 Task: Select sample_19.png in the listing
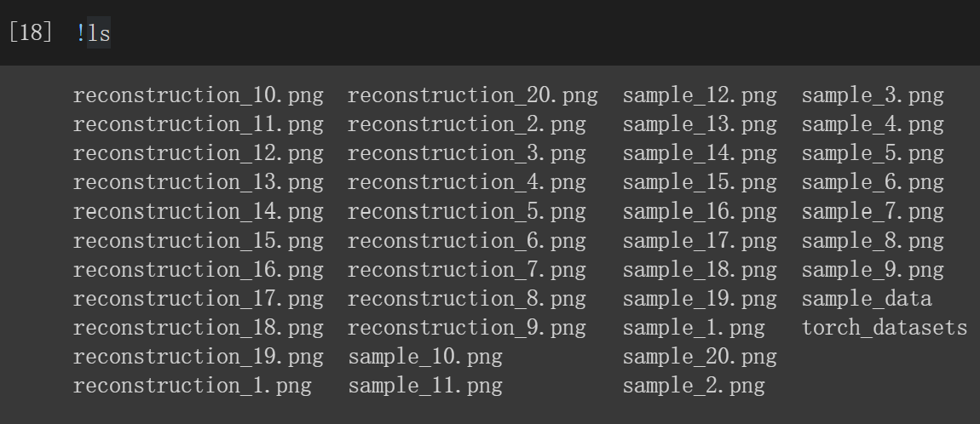click(x=700, y=299)
